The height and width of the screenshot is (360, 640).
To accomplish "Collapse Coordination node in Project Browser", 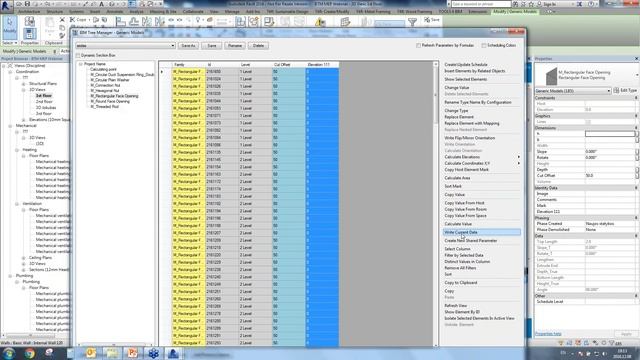I will click(x=10, y=72).
